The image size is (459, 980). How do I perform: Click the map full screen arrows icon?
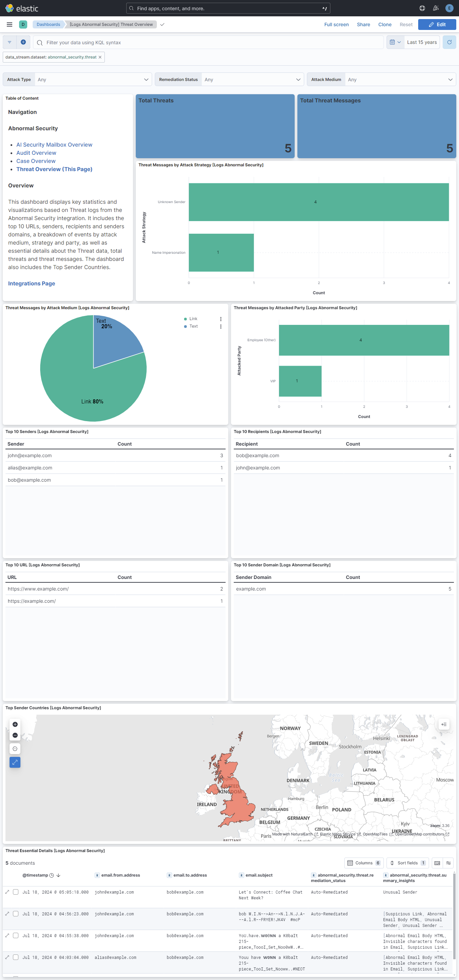(15, 762)
